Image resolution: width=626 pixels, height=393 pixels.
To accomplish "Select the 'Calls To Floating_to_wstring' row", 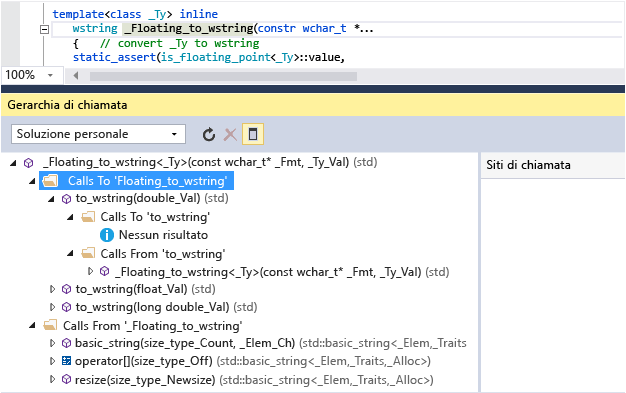I will click(x=136, y=181).
